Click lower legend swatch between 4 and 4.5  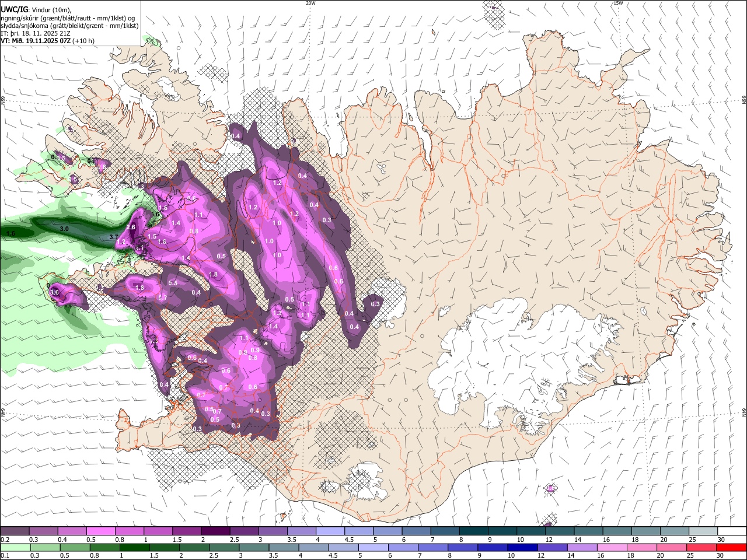coord(315,547)
